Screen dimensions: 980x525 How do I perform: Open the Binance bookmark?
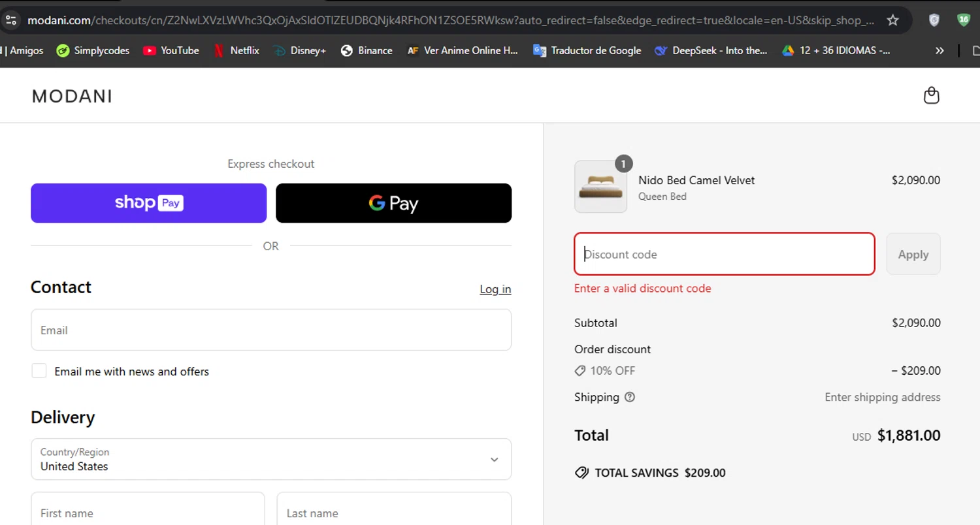[x=367, y=50]
